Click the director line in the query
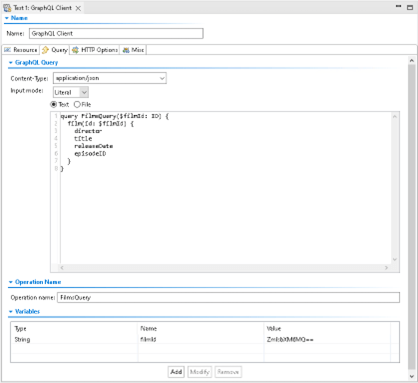 [88, 131]
